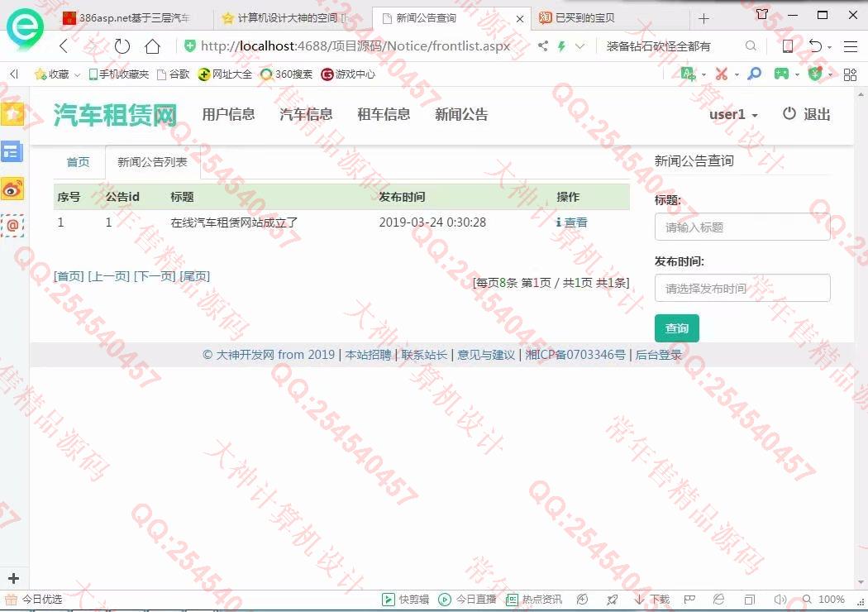The height and width of the screenshot is (612, 868).
Task: Go to the 首页 breadcrumb tab
Action: pyautogui.click(x=78, y=162)
